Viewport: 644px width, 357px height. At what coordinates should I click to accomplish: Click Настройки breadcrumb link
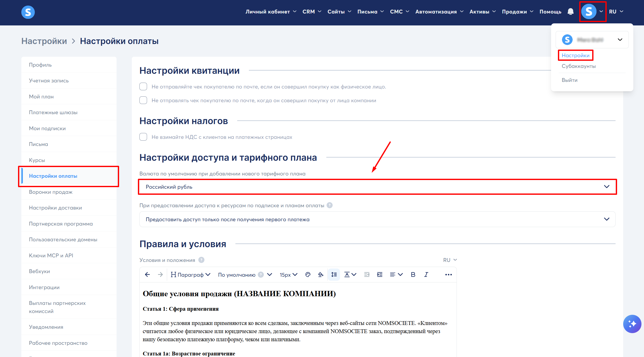pos(44,41)
